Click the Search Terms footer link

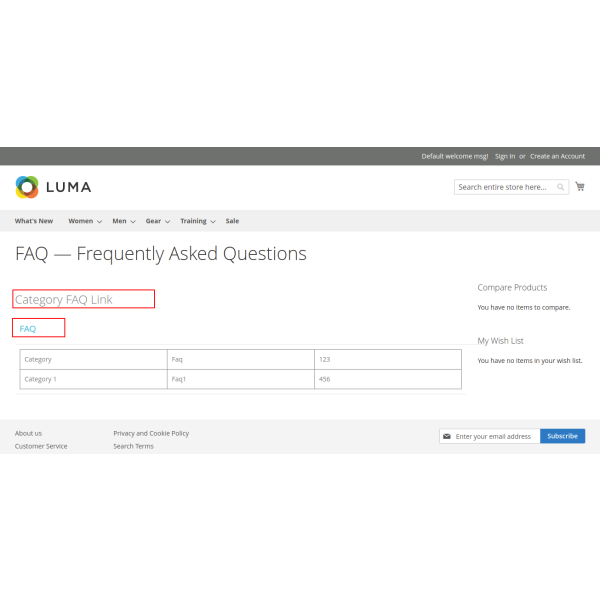(x=133, y=446)
